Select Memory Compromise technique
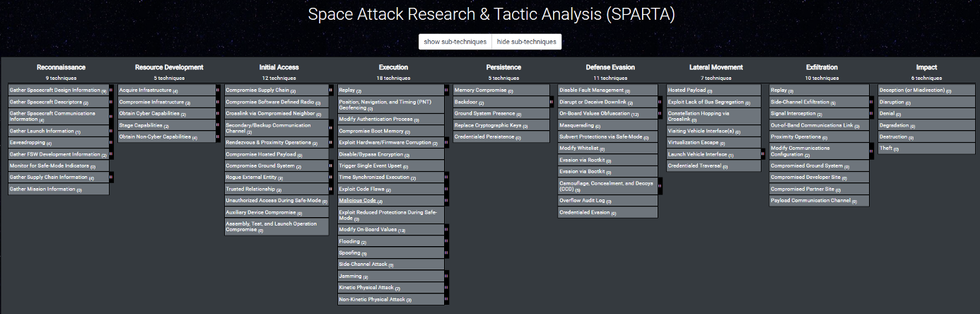Image resolution: width=980 pixels, height=314 pixels. coord(501,91)
